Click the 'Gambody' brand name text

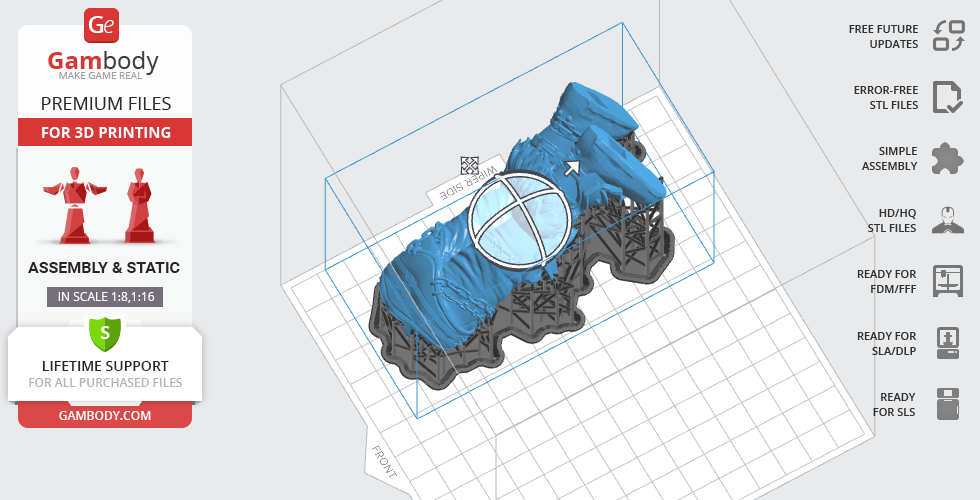pyautogui.click(x=104, y=62)
